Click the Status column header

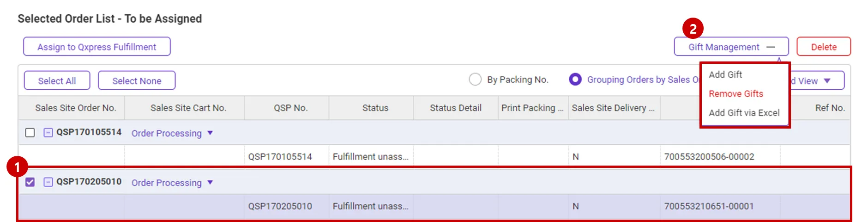[x=375, y=108]
